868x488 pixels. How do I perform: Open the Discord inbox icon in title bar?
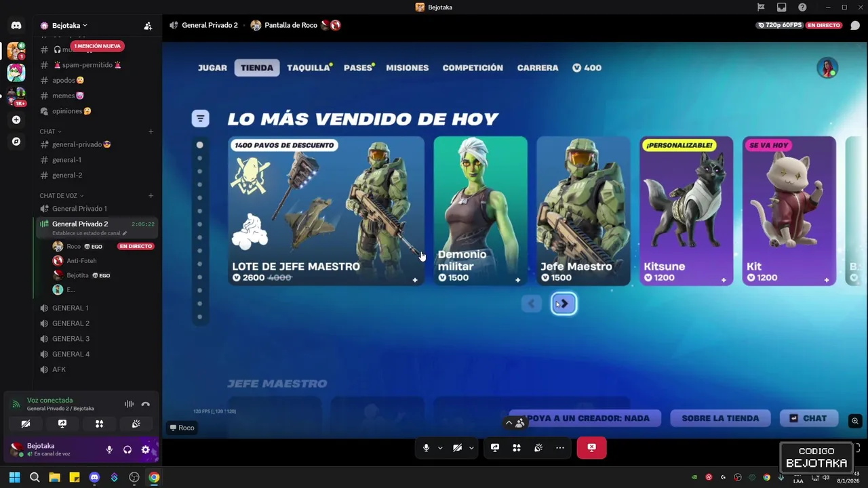click(782, 7)
